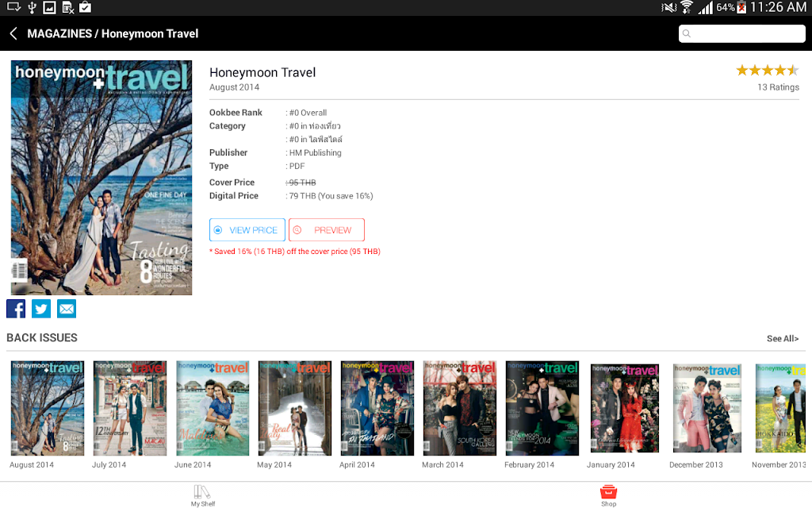Viewport: 812px width, 508px height.
Task: Share on Facebook
Action: 16,309
